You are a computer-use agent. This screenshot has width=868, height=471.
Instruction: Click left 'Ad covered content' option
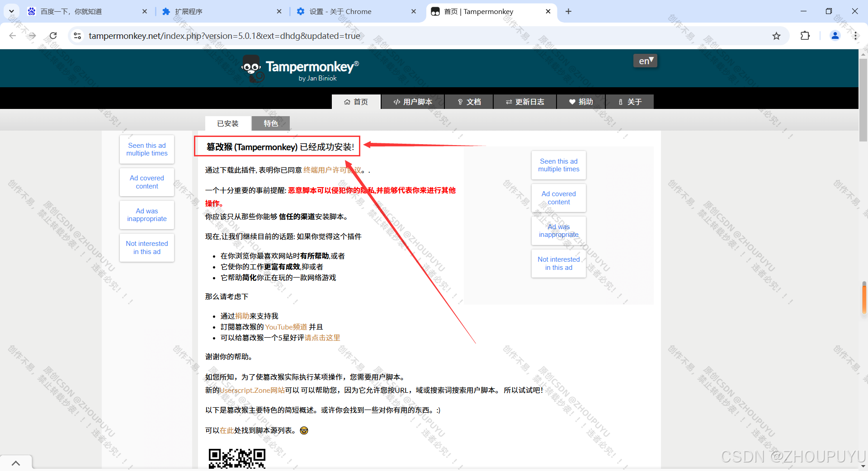(147, 182)
